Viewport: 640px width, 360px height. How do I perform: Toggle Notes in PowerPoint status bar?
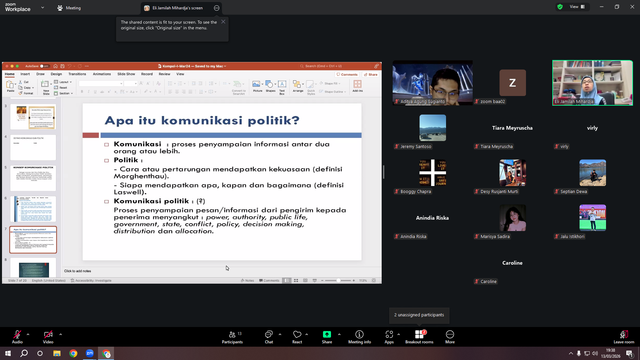pyautogui.click(x=247, y=280)
